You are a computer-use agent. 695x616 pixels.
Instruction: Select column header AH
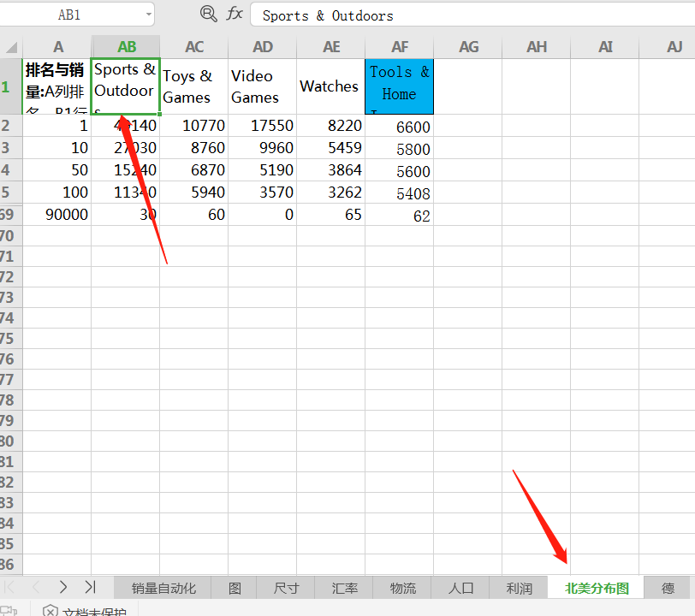537,47
